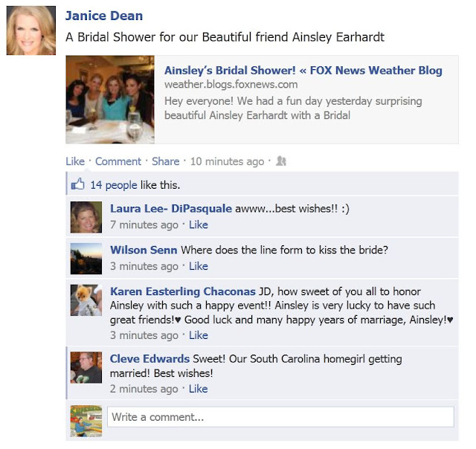Viewport: 476px width, 449px height.
Task: Click the Superman comic avatar beside comment box
Action: [86, 421]
